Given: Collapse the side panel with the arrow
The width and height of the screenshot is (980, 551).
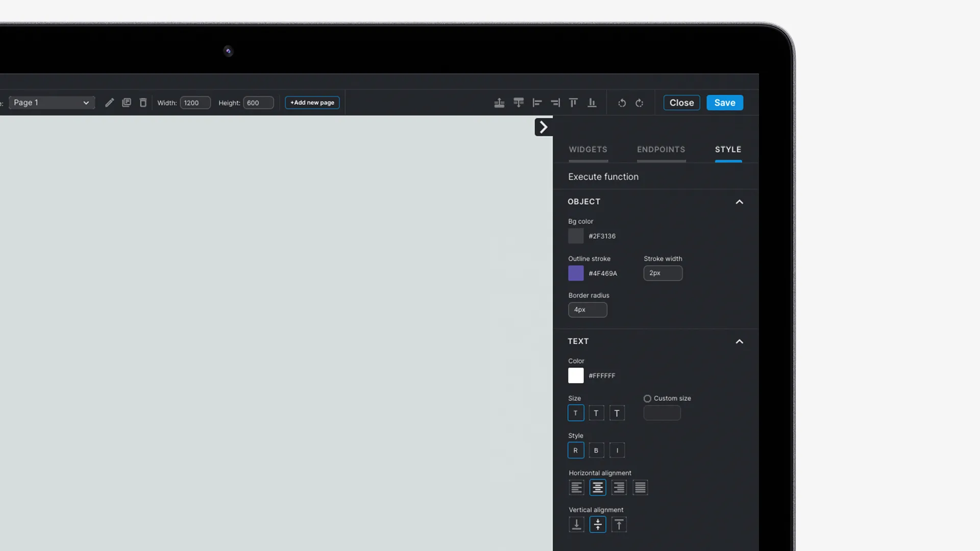Looking at the screenshot, I should [x=544, y=127].
